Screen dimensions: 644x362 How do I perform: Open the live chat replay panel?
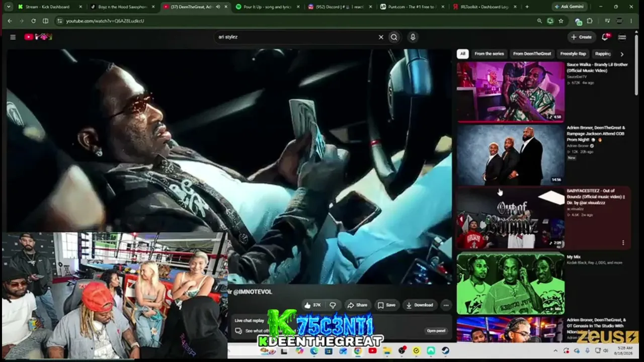coord(436,331)
